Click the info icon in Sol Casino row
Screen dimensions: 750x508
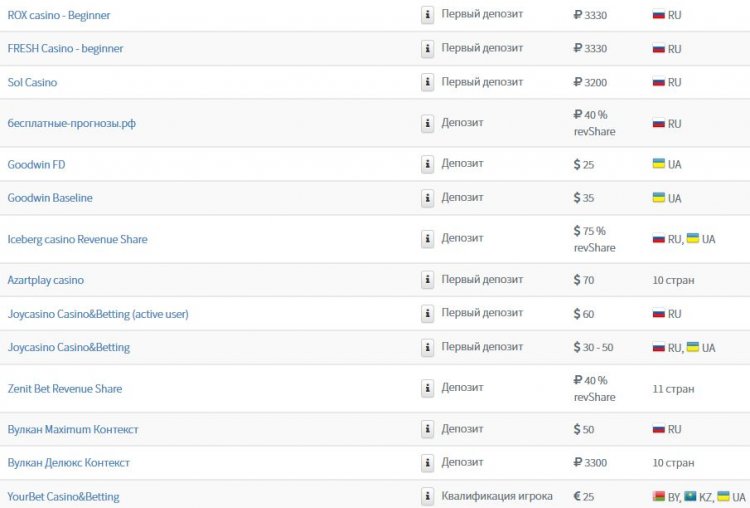click(427, 82)
